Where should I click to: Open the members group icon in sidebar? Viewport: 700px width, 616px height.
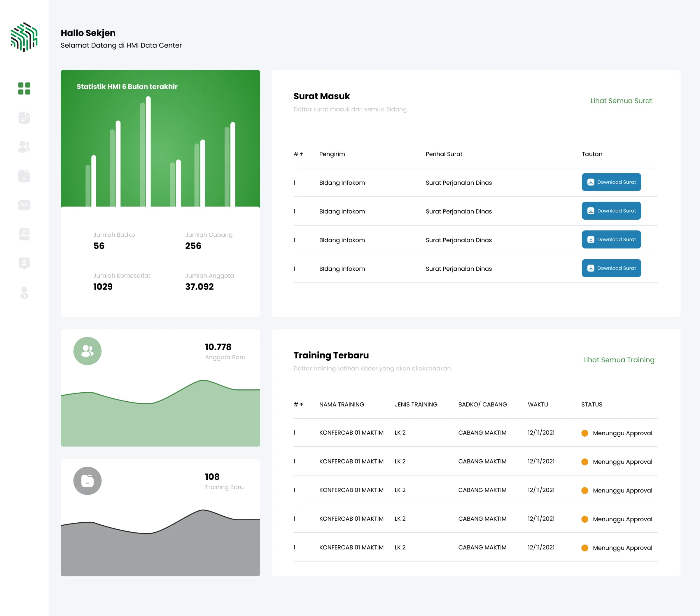pos(24,146)
